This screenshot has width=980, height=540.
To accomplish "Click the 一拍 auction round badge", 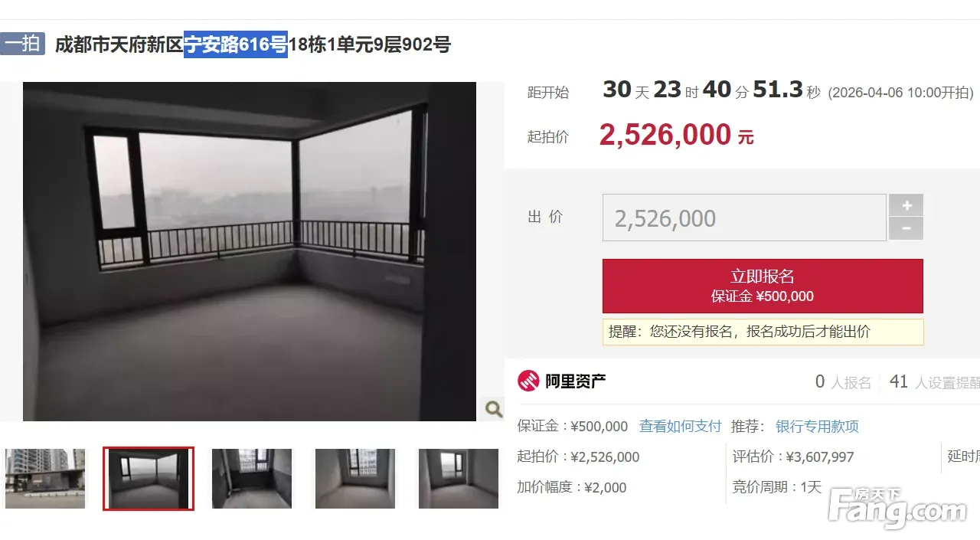I will click(23, 44).
